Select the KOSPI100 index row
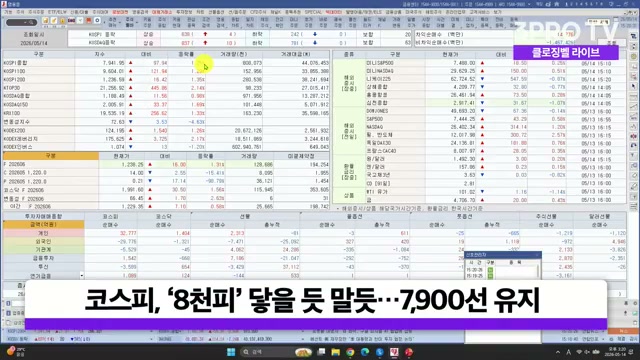640x360 pixels. tap(166, 71)
